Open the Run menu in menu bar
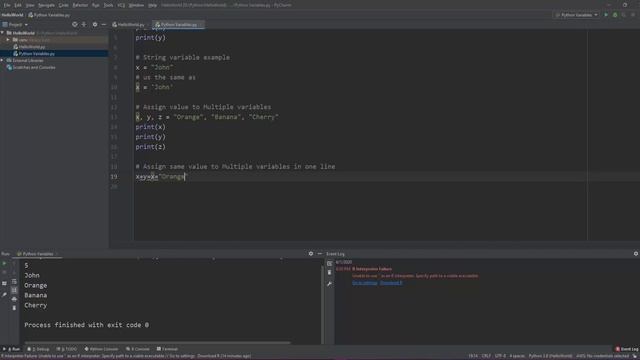 [96, 5]
